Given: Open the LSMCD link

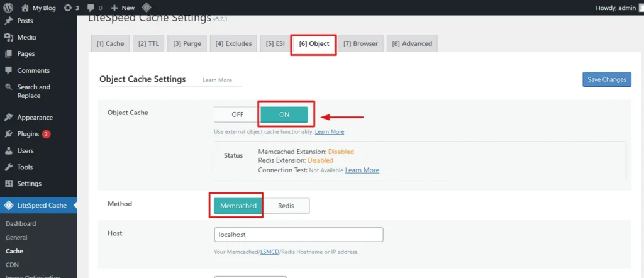Looking at the screenshot, I should 269,252.
